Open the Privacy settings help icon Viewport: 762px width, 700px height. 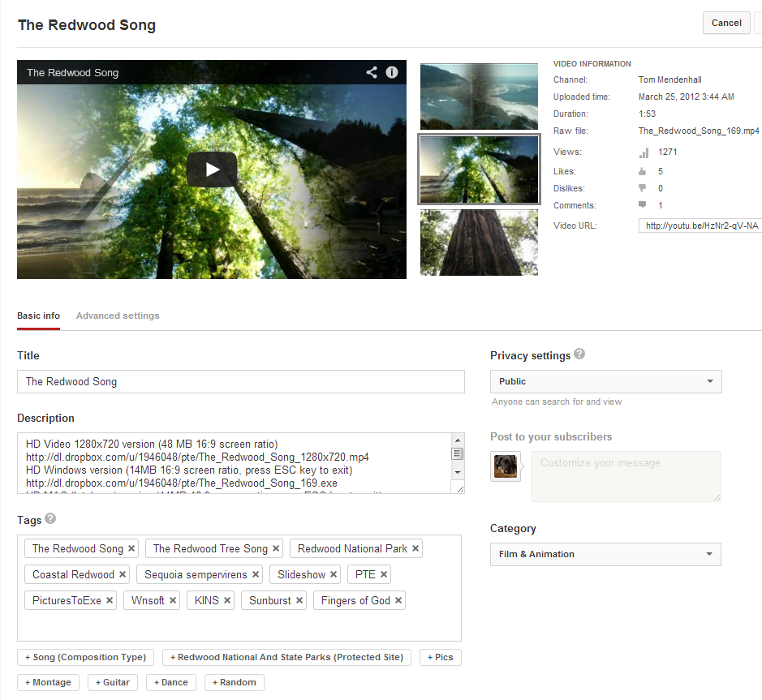tap(579, 354)
